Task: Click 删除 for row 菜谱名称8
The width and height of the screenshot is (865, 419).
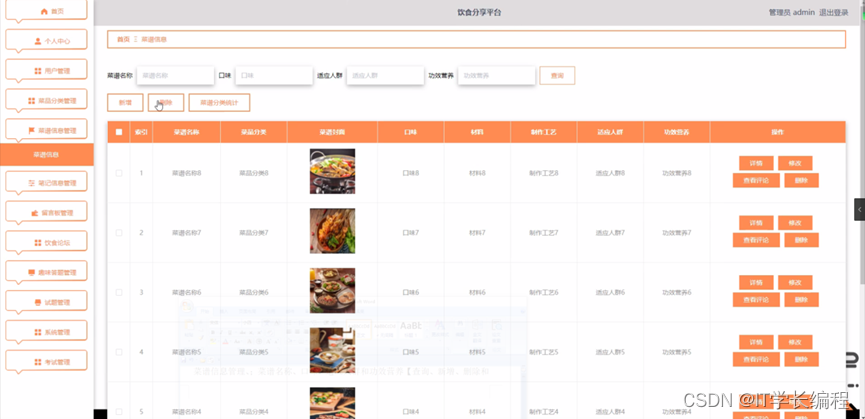Action: (801, 180)
